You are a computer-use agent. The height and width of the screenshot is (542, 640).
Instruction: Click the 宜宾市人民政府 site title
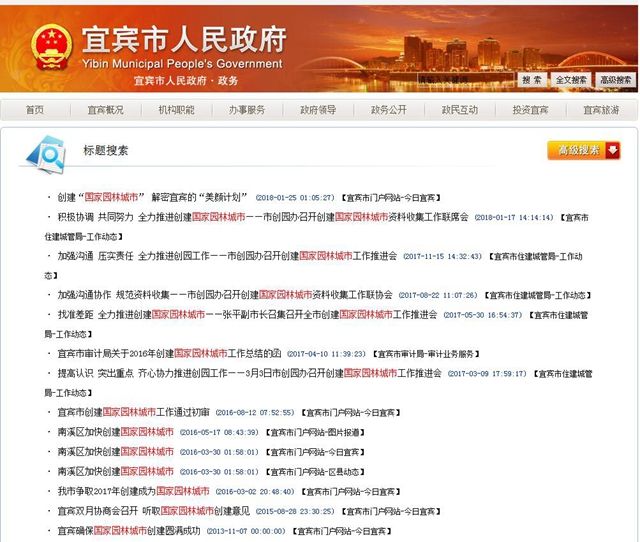(x=184, y=40)
